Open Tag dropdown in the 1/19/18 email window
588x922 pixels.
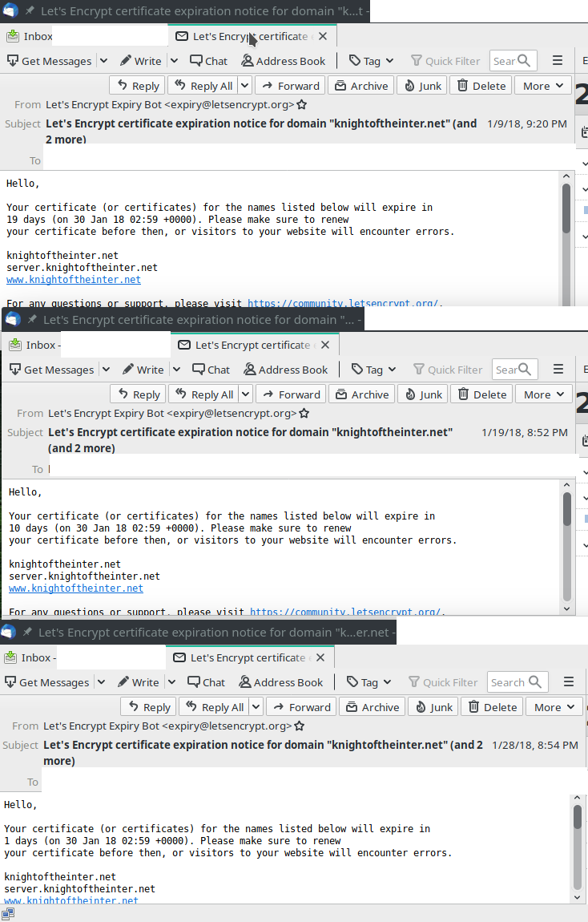tap(373, 370)
